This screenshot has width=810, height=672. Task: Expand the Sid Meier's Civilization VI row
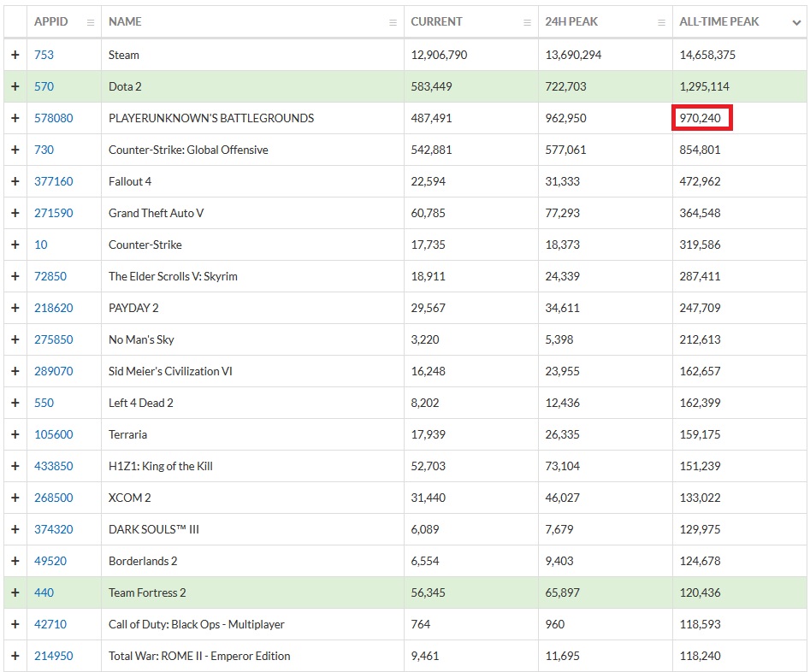pyautogui.click(x=15, y=371)
